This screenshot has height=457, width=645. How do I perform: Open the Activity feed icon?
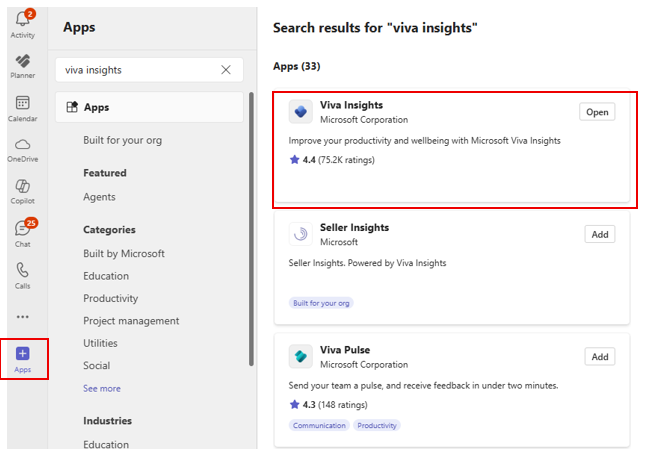(22, 23)
